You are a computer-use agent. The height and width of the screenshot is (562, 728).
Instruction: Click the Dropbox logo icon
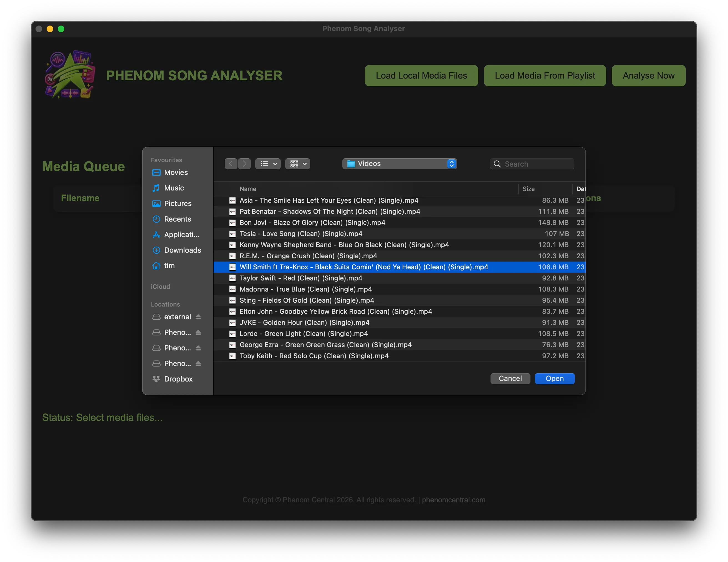(156, 379)
